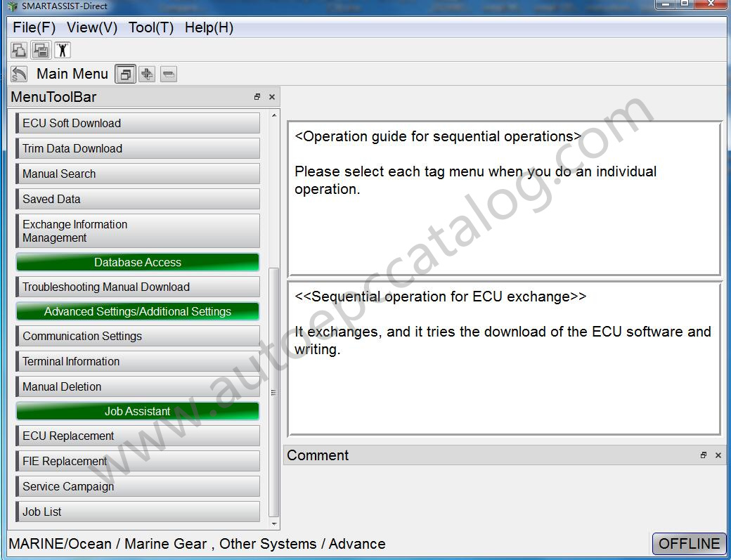This screenshot has width=731, height=560.
Task: Click the OFFLINE status button
Action: [x=689, y=543]
